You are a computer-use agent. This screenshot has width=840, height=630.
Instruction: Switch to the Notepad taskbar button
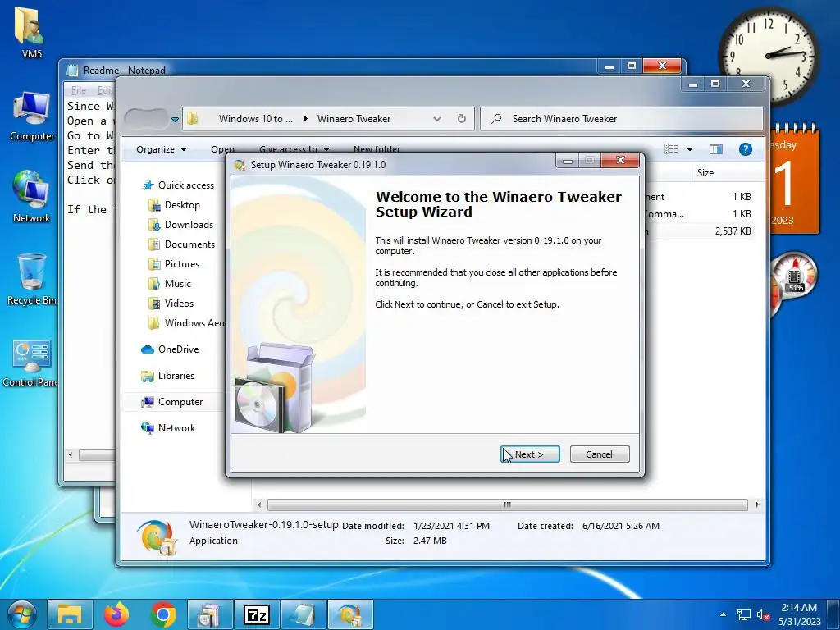pyautogui.click(x=304, y=614)
